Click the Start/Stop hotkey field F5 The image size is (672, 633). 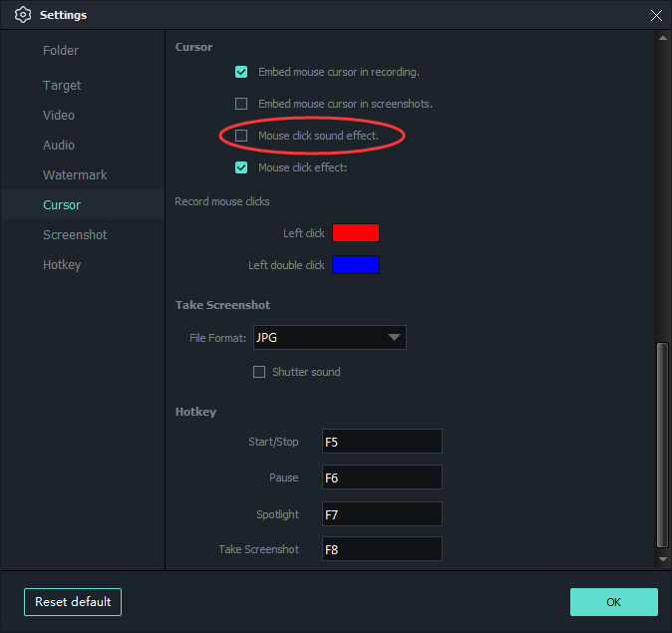(382, 442)
